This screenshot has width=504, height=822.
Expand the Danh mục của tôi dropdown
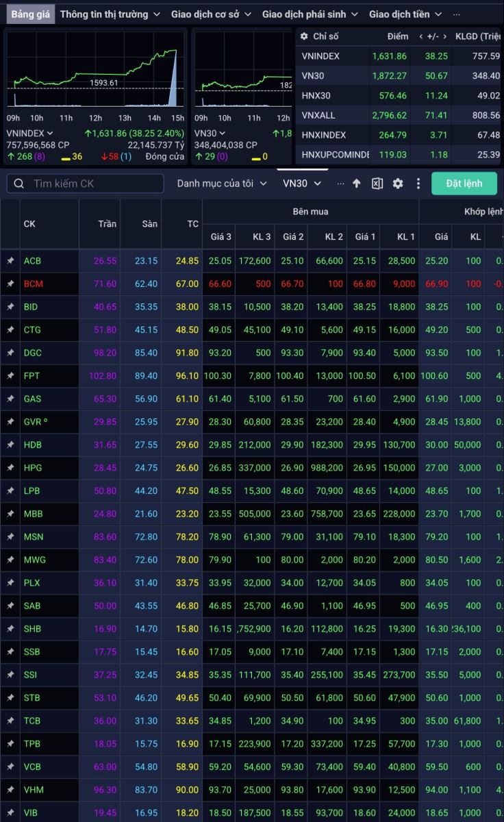point(221,184)
